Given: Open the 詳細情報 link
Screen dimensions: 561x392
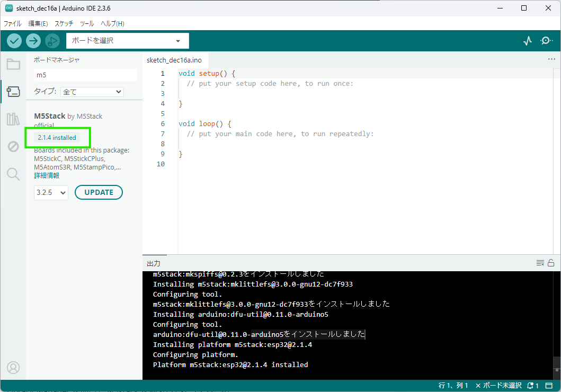Looking at the screenshot, I should click(47, 176).
